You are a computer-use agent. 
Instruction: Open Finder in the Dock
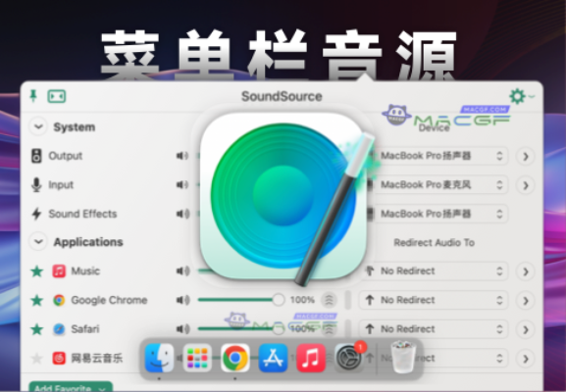[159, 358]
